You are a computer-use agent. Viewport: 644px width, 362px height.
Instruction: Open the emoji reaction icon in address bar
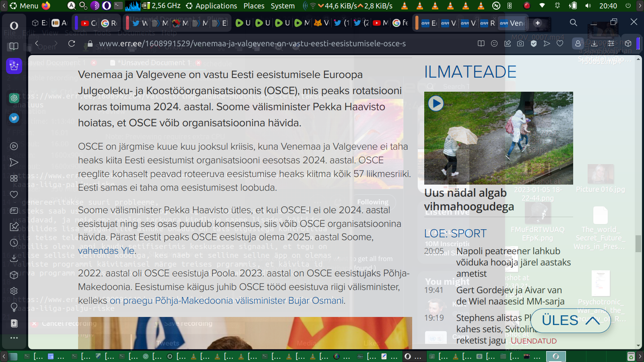click(x=494, y=43)
